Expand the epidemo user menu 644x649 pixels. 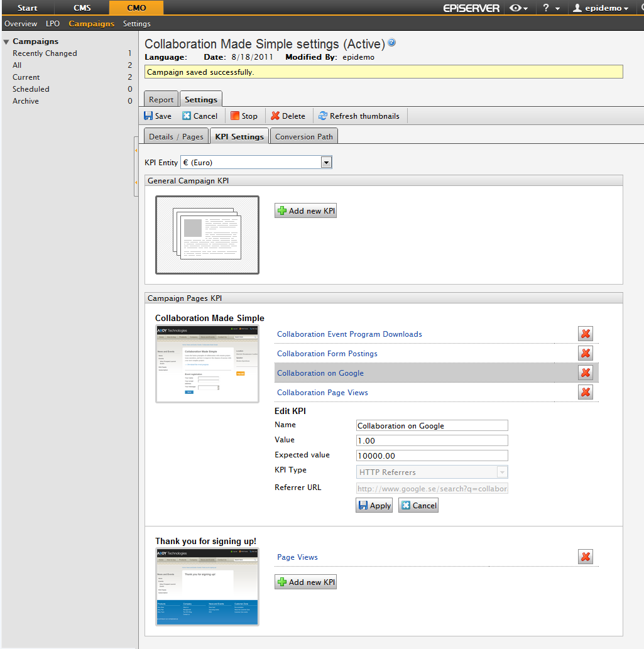(x=599, y=8)
